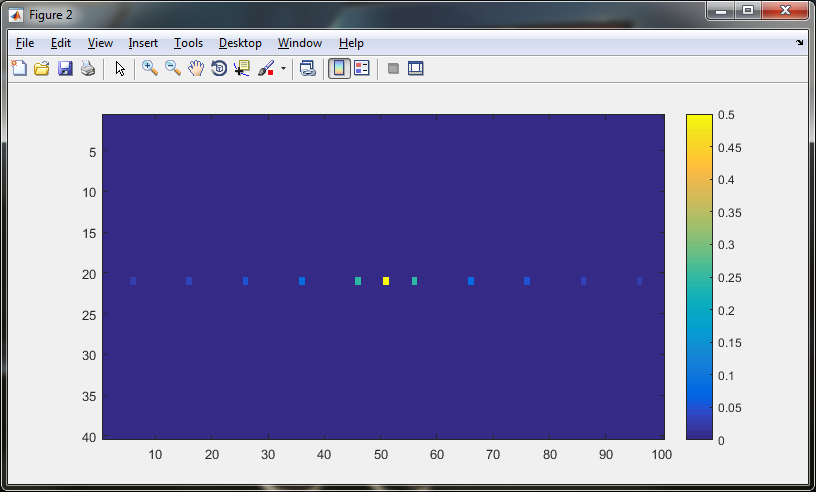Viewport: 816px width, 492px height.
Task: Open the Desktop menu
Action: coord(240,43)
